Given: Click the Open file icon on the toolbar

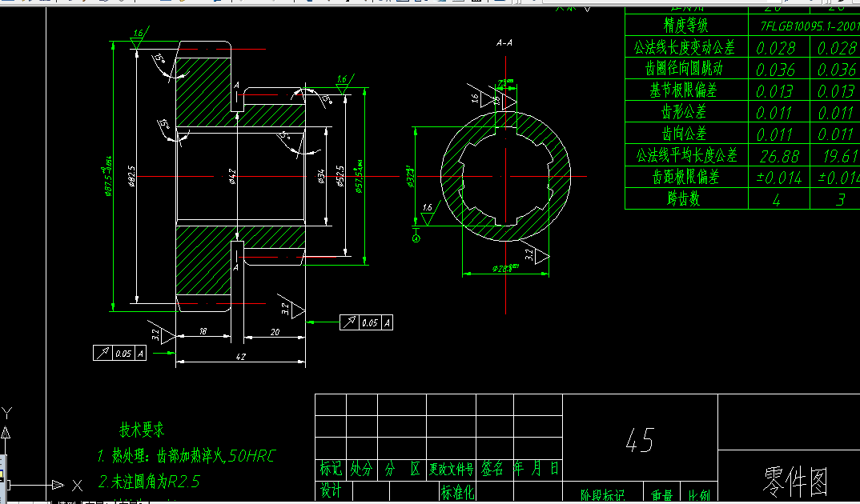Looking at the screenshot, I should click(24, 3).
